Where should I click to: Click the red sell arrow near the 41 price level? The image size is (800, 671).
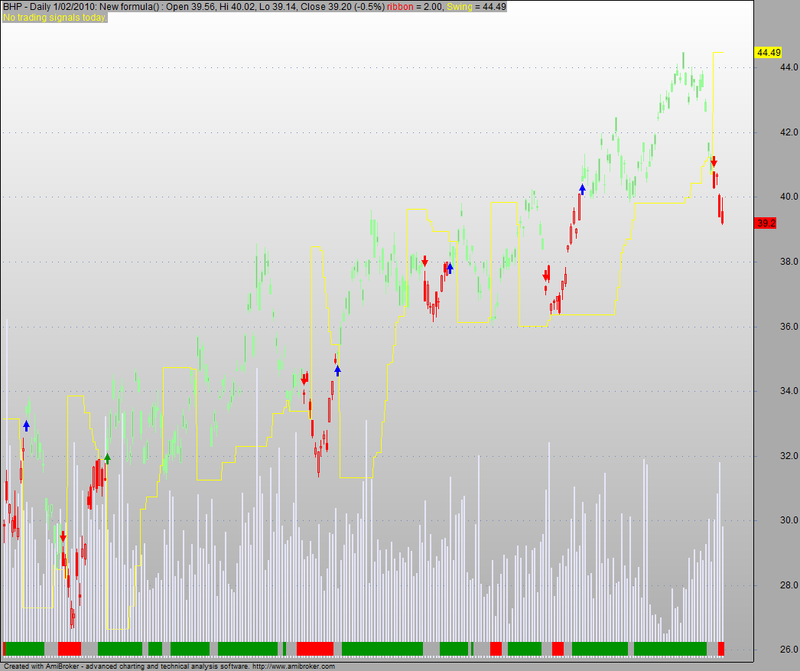click(714, 162)
